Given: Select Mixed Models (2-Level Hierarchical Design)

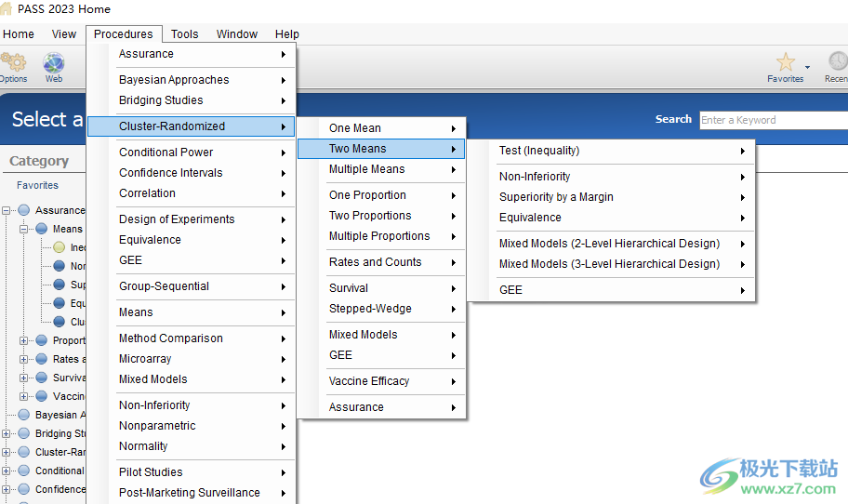Looking at the screenshot, I should pyautogui.click(x=611, y=245).
